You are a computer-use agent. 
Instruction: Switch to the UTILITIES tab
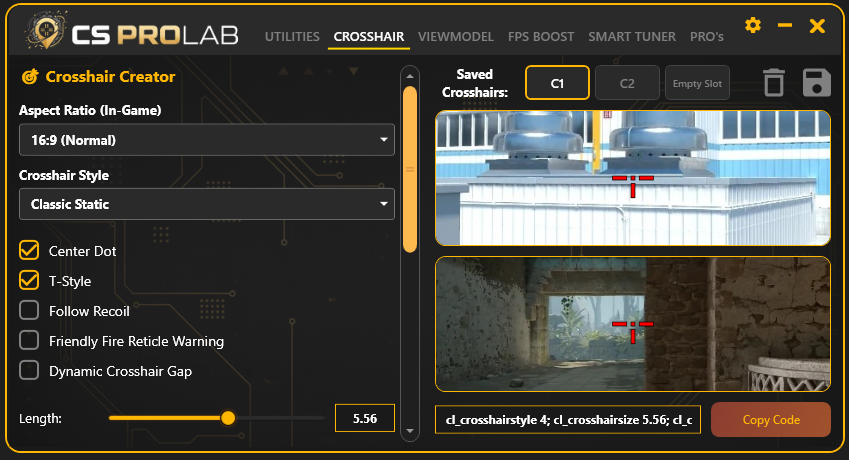[292, 37]
